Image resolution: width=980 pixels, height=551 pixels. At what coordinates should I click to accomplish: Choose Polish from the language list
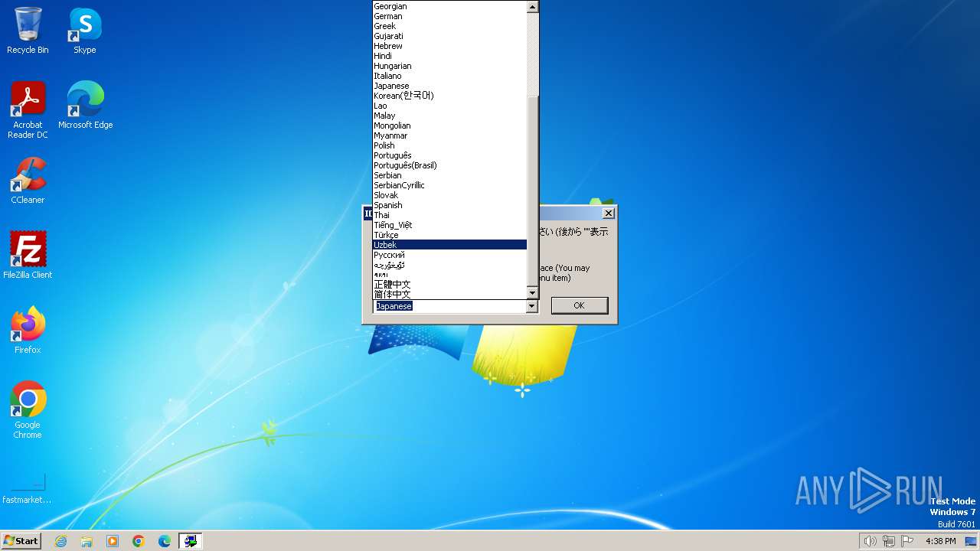[x=449, y=145]
